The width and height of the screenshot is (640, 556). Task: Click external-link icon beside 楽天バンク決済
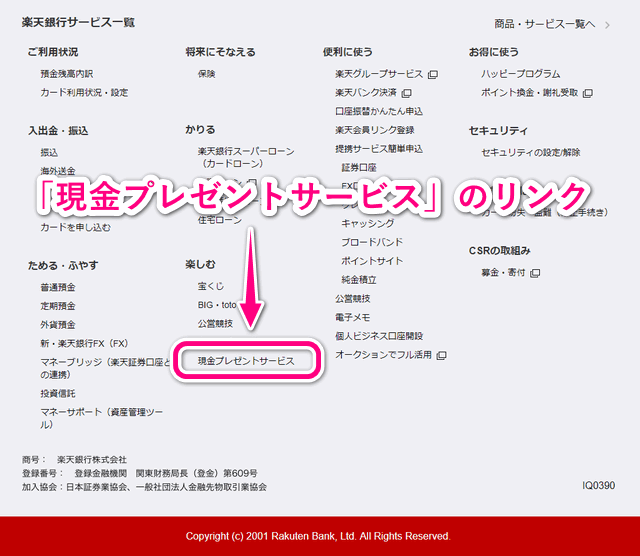tap(406, 93)
